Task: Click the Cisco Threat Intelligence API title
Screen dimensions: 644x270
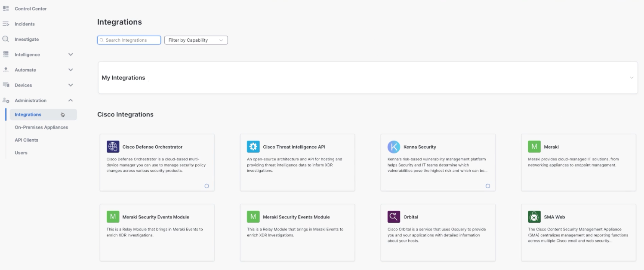Action: (x=294, y=147)
